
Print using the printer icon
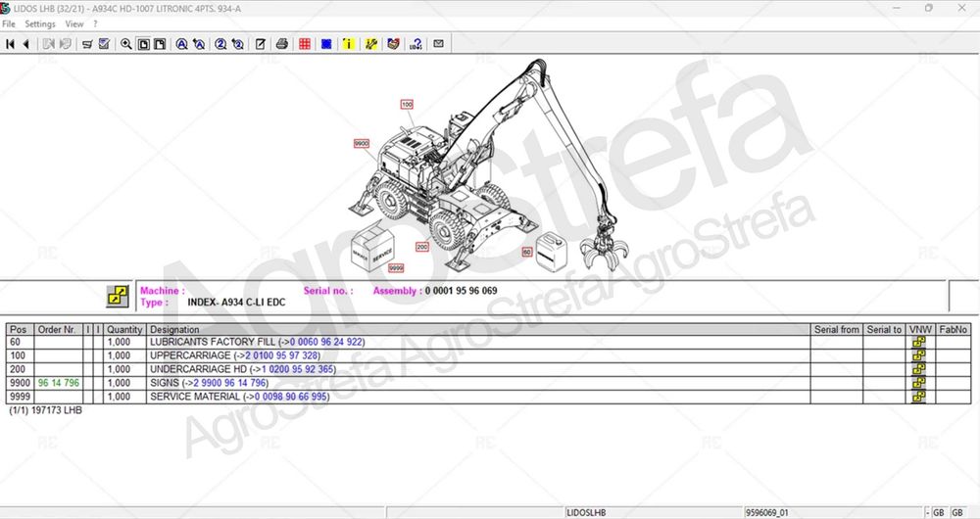tap(282, 44)
